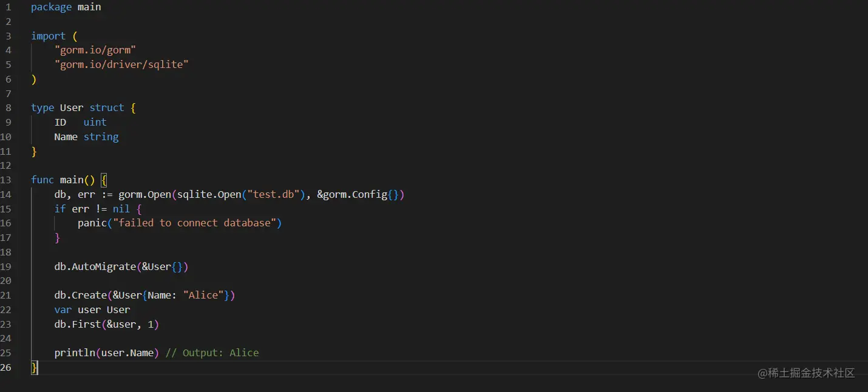Click line number 26 in the gutter
868x392 pixels.
click(x=6, y=367)
